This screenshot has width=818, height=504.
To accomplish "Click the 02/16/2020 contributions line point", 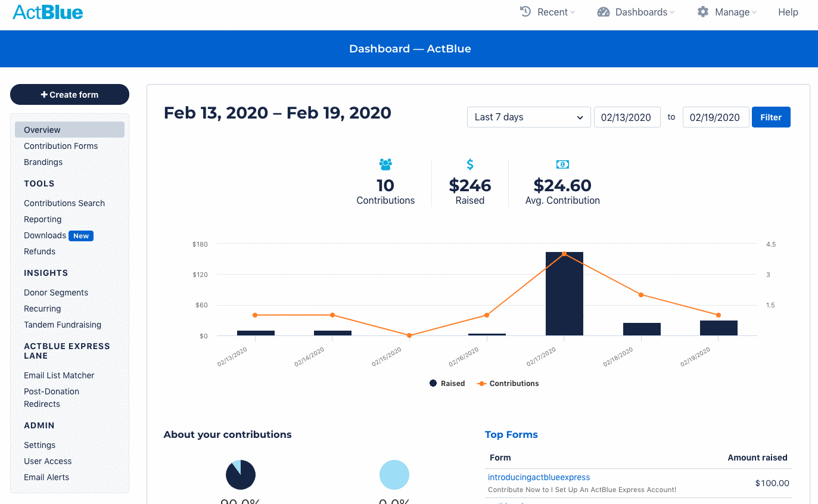I will [x=487, y=315].
